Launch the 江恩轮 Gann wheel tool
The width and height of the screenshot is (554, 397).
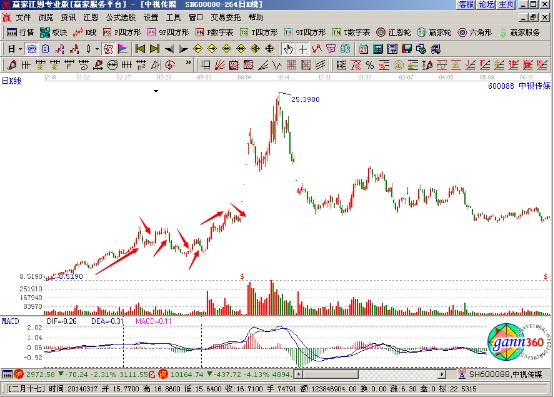click(x=393, y=32)
